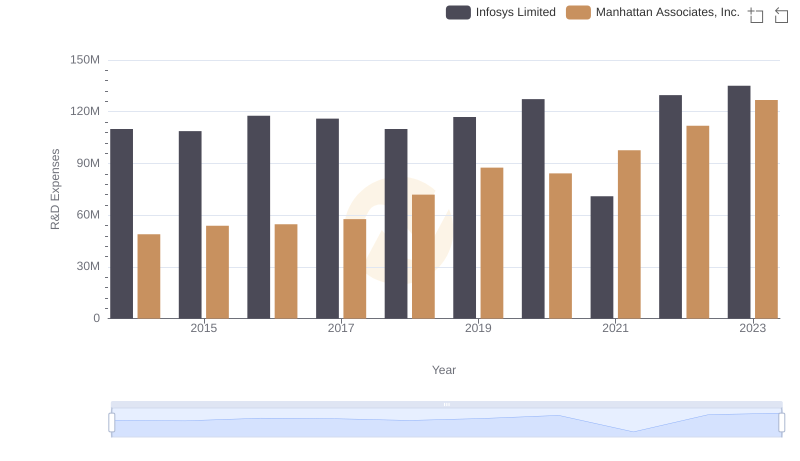Click the 2019 x-axis label
The image size is (800, 461).
[478, 328]
